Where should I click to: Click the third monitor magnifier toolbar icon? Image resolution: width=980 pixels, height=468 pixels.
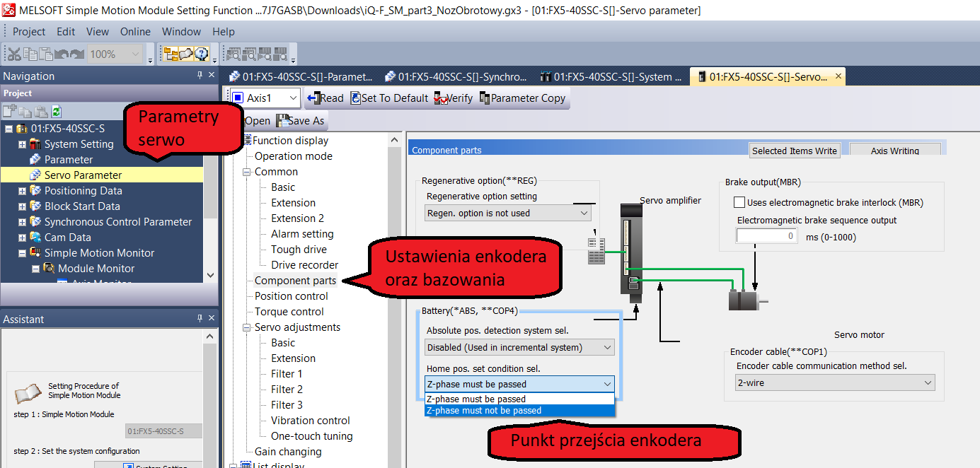coord(265,54)
